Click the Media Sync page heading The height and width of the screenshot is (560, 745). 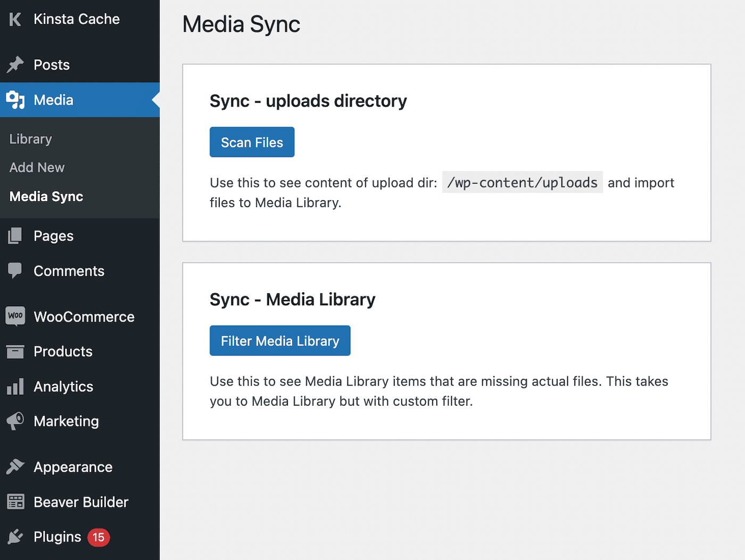(241, 24)
